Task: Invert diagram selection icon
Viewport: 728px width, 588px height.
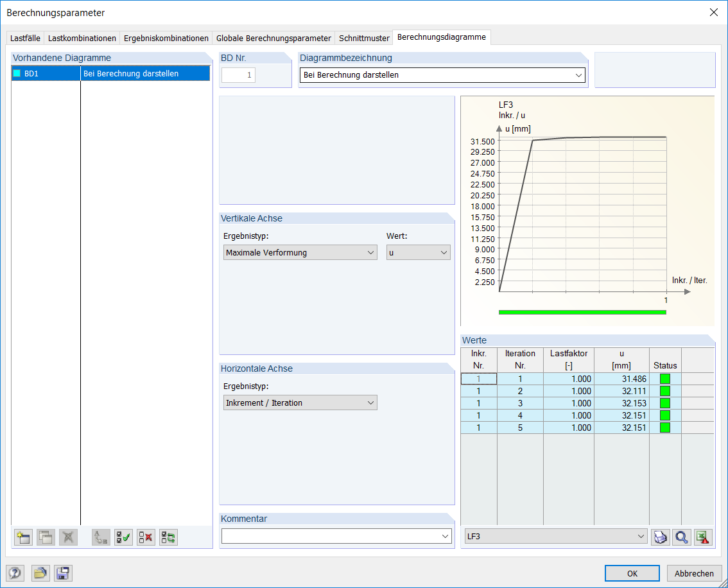Action: tap(168, 537)
